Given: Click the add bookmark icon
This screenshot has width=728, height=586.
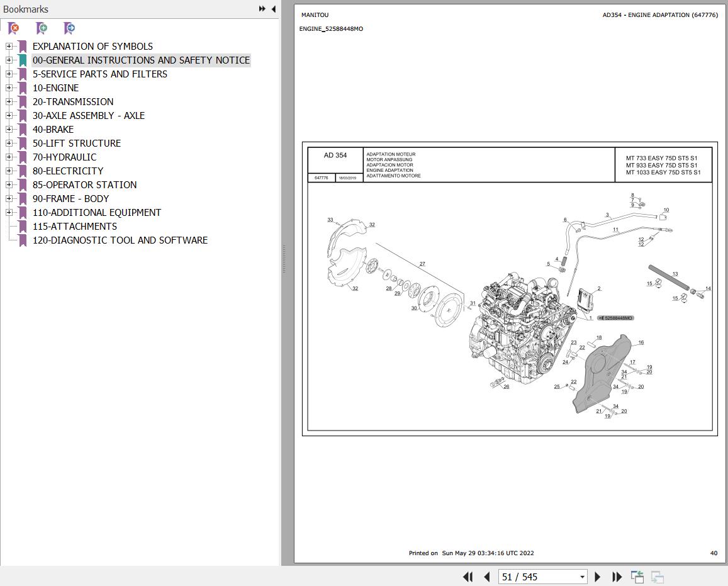Looking at the screenshot, I should (42, 28).
